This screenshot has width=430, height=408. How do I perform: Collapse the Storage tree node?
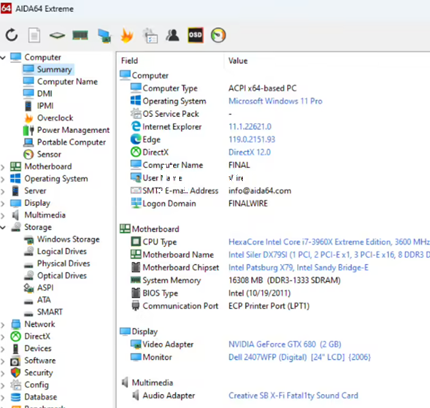(3, 228)
